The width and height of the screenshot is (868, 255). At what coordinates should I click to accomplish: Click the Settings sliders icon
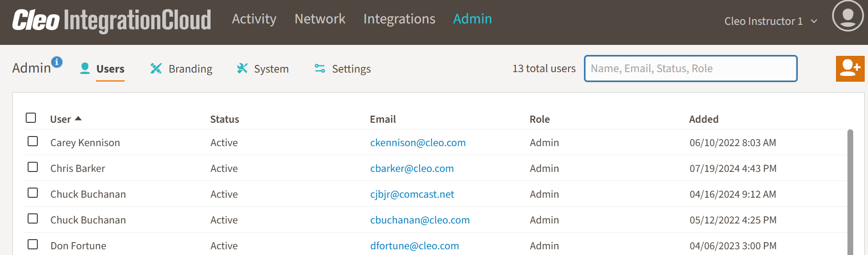click(319, 69)
